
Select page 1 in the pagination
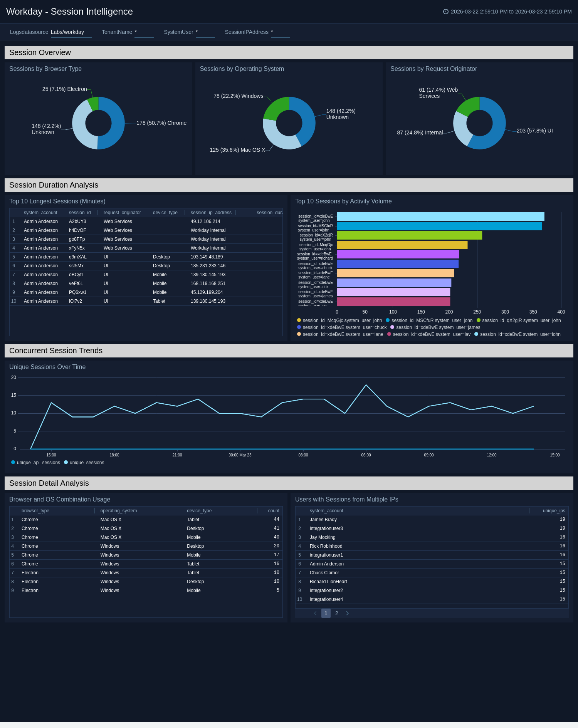[x=326, y=613]
